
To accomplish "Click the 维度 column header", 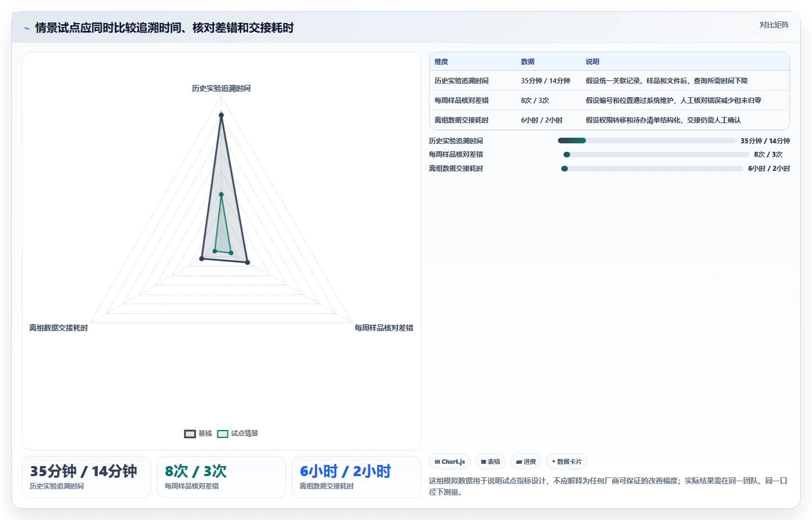I will [441, 62].
